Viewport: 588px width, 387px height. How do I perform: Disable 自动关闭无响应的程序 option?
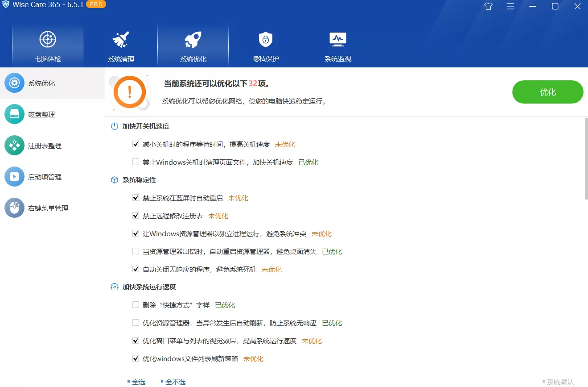[136, 269]
